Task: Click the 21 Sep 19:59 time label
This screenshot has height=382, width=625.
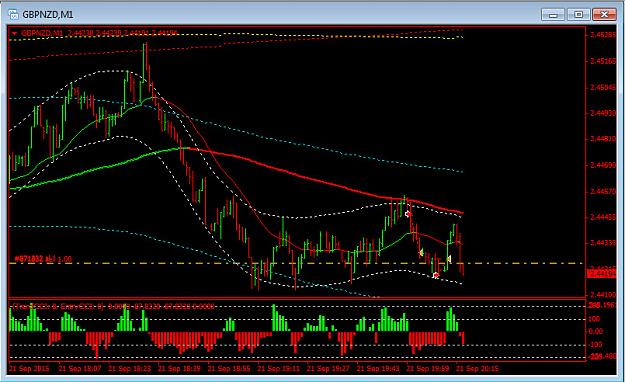Action: [x=428, y=368]
